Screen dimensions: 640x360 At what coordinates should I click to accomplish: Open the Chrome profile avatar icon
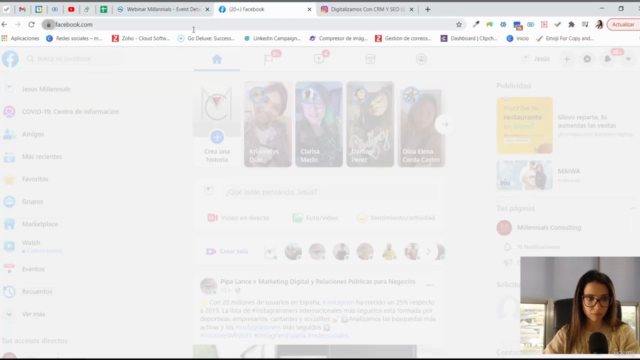point(599,24)
